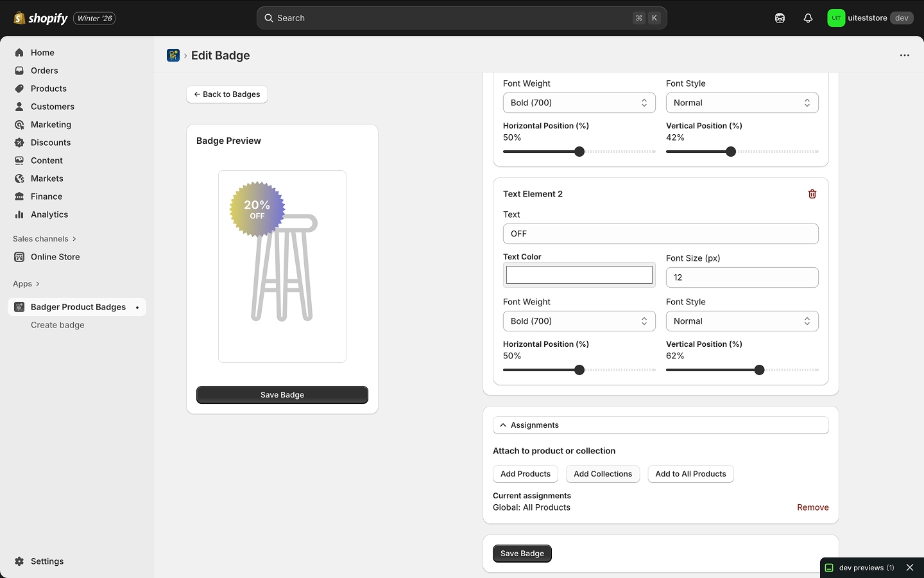The height and width of the screenshot is (578, 924).
Task: Open Font Style dropdown for Text Element 2
Action: pos(742,321)
